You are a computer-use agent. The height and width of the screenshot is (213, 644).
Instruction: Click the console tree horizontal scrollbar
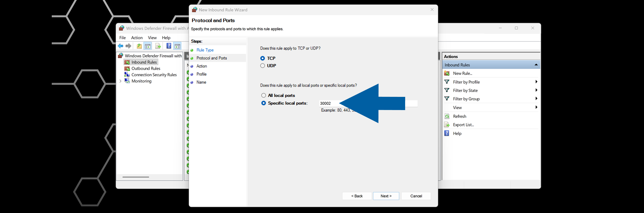[136, 177]
